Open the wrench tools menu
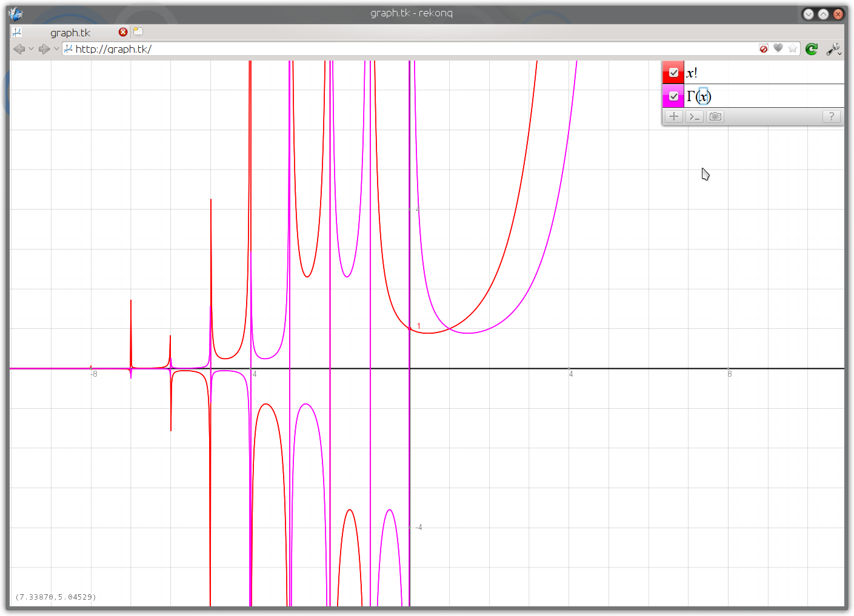The width and height of the screenshot is (854, 616). [x=834, y=49]
